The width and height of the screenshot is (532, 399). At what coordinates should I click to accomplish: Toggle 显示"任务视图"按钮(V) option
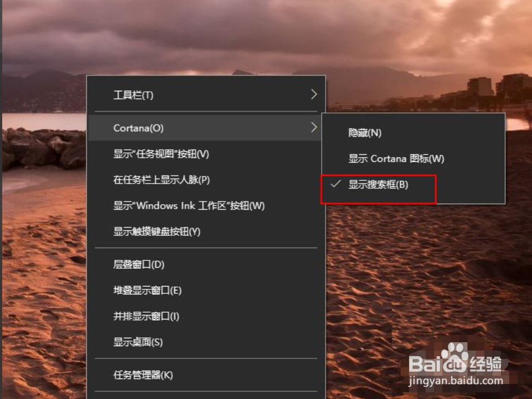206,154
